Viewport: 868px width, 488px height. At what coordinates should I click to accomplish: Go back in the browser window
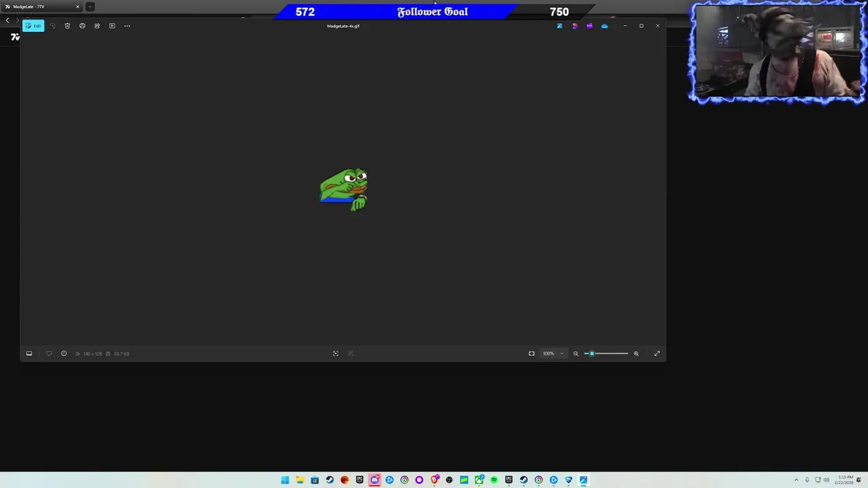(x=7, y=20)
